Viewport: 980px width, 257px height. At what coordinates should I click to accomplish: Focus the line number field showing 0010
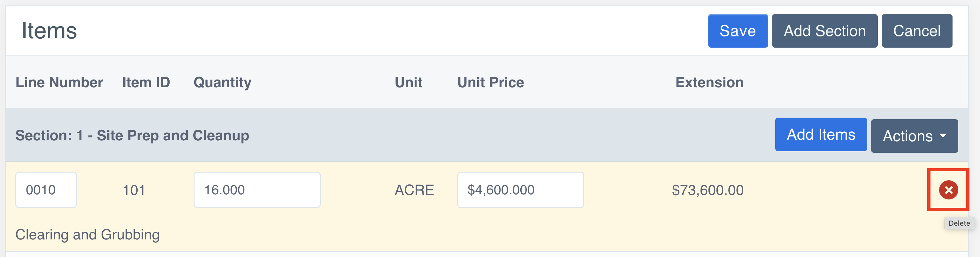46,190
